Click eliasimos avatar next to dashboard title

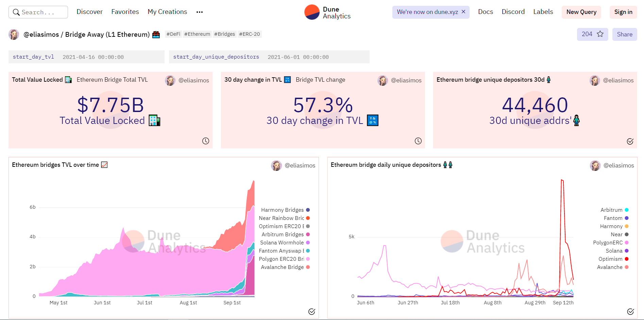14,34
